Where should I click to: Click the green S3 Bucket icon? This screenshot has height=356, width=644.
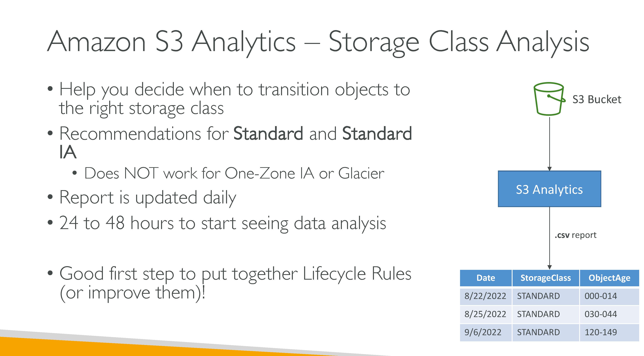coord(548,99)
